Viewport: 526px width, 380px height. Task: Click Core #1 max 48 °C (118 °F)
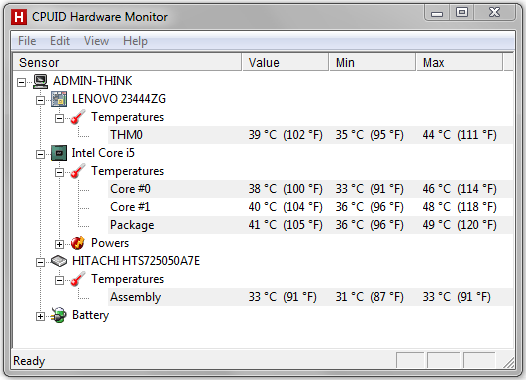click(x=460, y=207)
